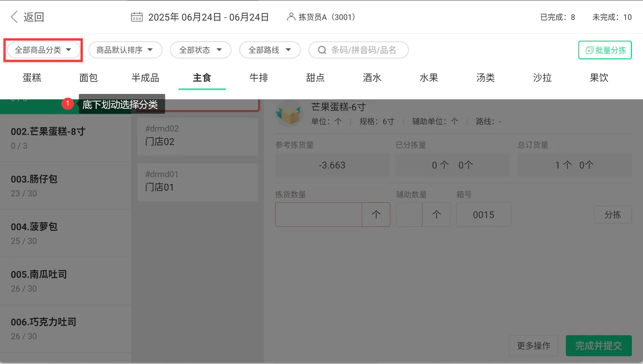Select product 005.南瓜吐司 in the list
Screen dimensions: 643x364
(65, 281)
